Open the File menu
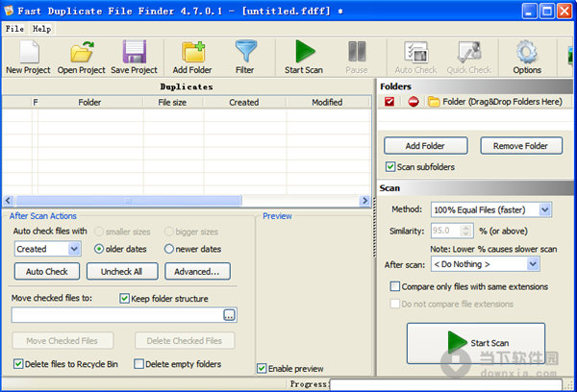The image size is (577, 392). coord(14,29)
